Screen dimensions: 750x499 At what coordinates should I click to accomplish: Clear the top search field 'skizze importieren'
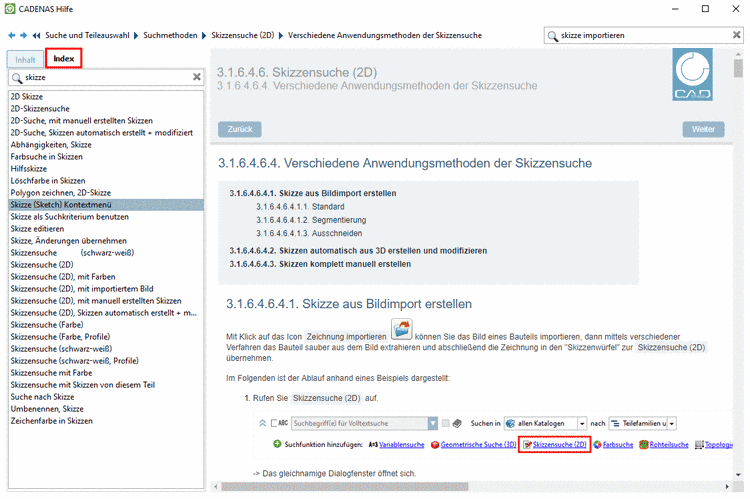[737, 35]
